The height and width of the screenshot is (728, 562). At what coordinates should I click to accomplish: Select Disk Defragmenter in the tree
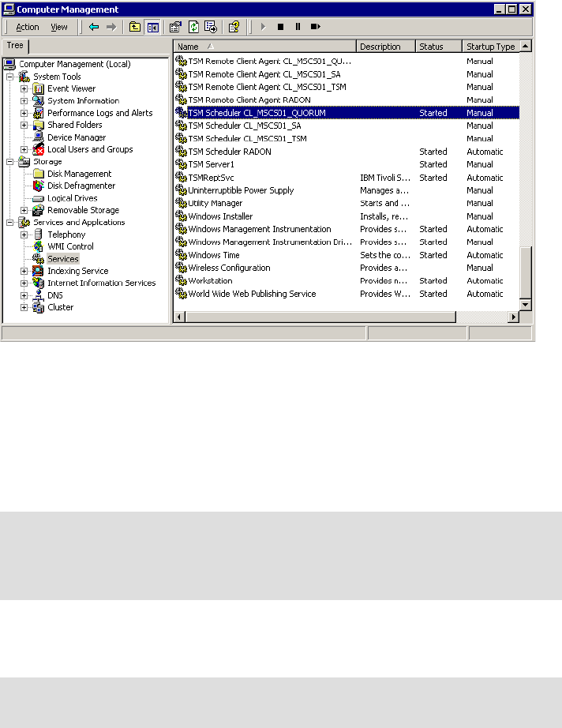(81, 186)
